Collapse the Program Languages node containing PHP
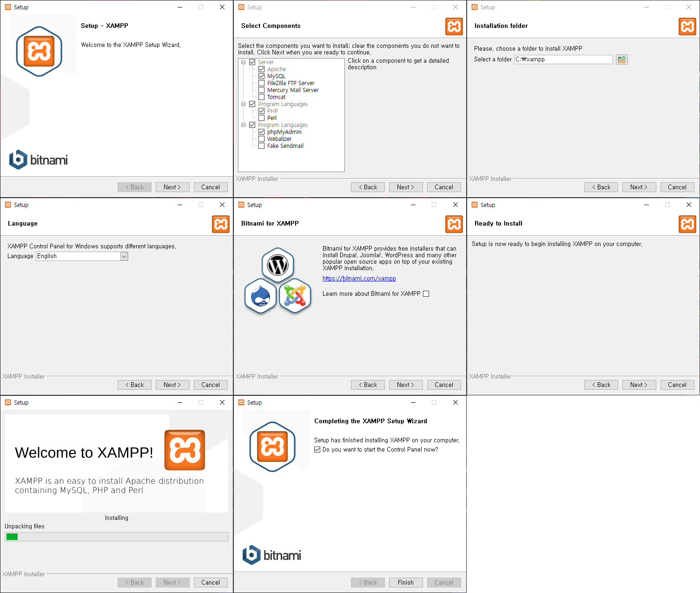 pos(243,104)
